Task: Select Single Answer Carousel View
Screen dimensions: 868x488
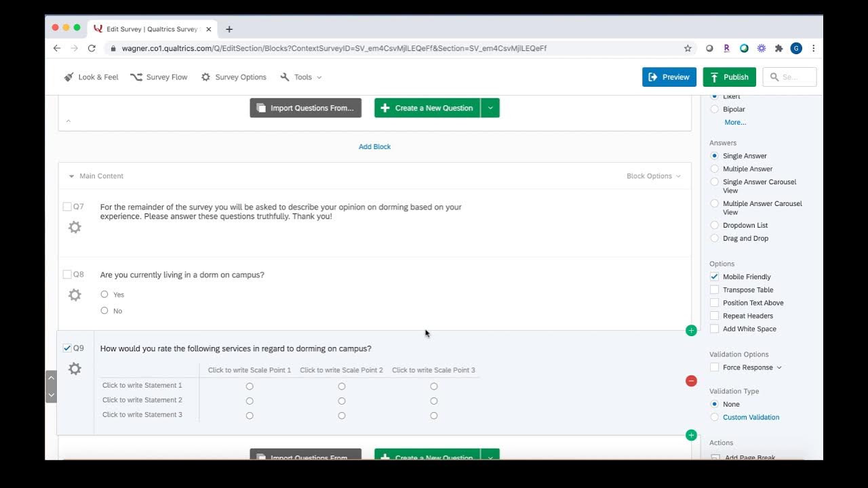Action: click(714, 182)
